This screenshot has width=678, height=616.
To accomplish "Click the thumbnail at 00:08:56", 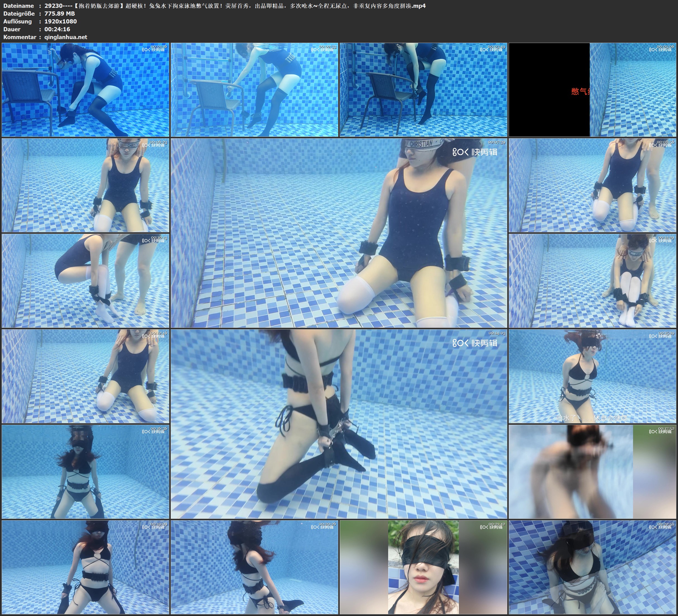I will pyautogui.click(x=593, y=185).
